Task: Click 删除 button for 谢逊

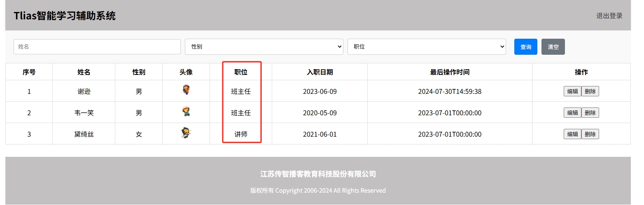Action: (x=590, y=91)
